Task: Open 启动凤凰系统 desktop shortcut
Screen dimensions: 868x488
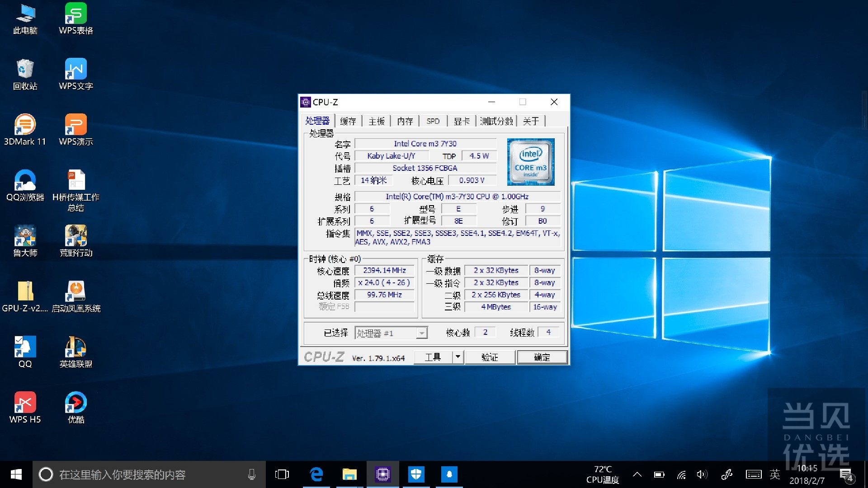Action: (76, 297)
